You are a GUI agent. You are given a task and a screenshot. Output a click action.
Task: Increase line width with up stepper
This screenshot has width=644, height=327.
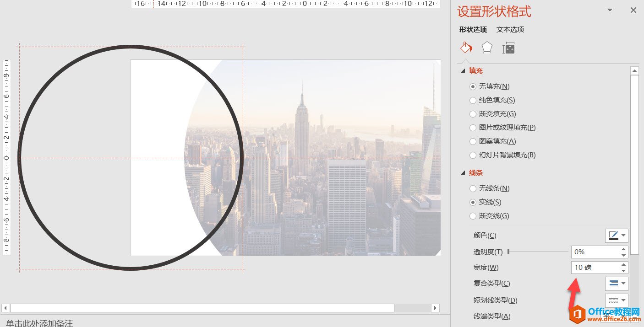point(624,265)
